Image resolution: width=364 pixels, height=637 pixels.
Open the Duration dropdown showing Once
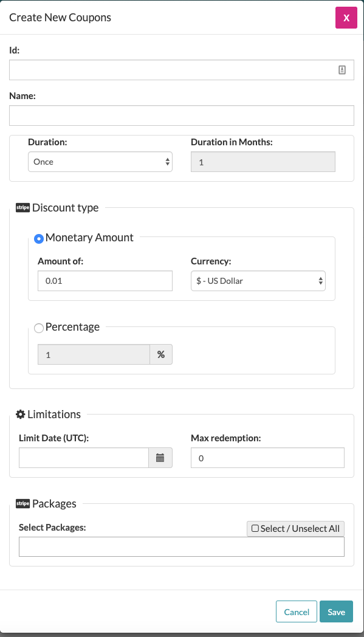[x=100, y=162]
